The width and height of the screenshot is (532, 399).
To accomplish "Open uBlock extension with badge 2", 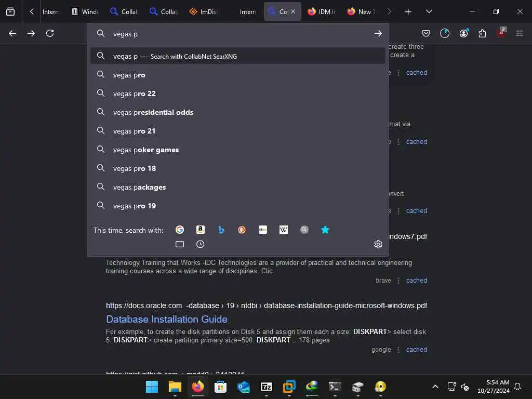I will click(x=501, y=33).
